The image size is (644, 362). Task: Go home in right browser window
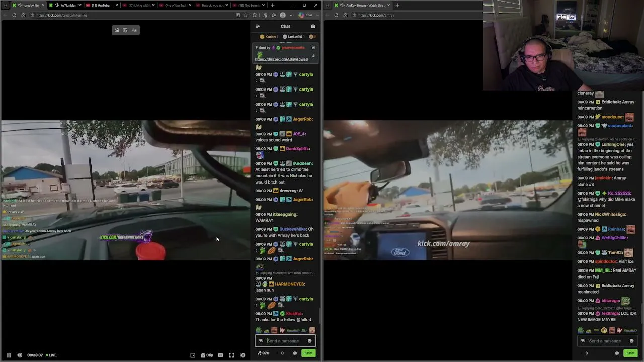(x=345, y=15)
